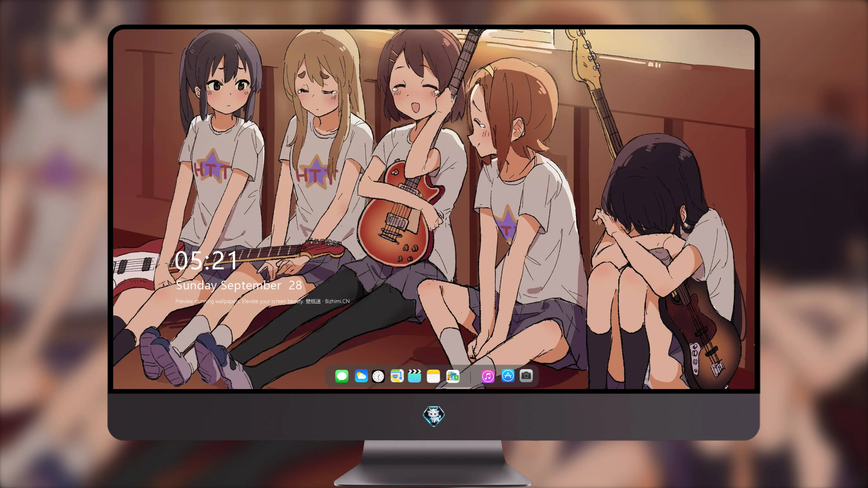Click the 05:21 clock display
Viewport: 868px width, 488px height.
coord(206,260)
